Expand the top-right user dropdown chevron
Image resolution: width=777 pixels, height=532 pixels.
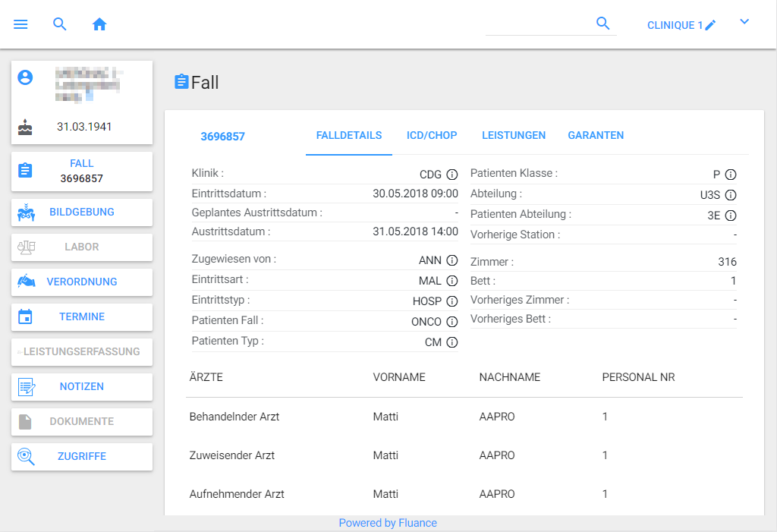pyautogui.click(x=744, y=22)
